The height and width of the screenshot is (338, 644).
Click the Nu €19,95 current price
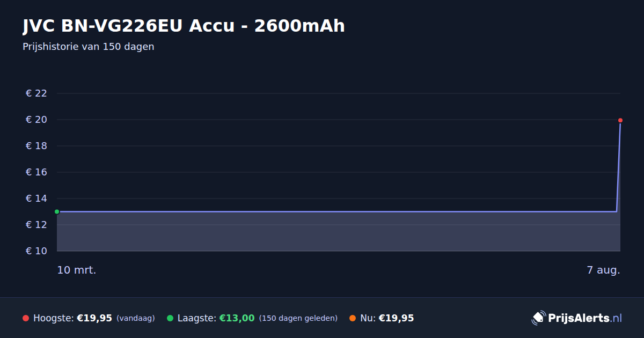tap(396, 318)
